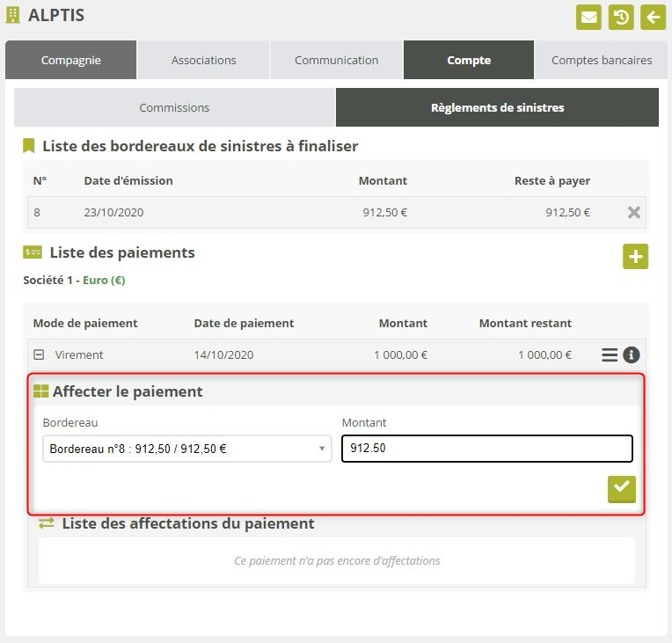
Task: Switch to the Compagnie tab
Action: [70, 61]
